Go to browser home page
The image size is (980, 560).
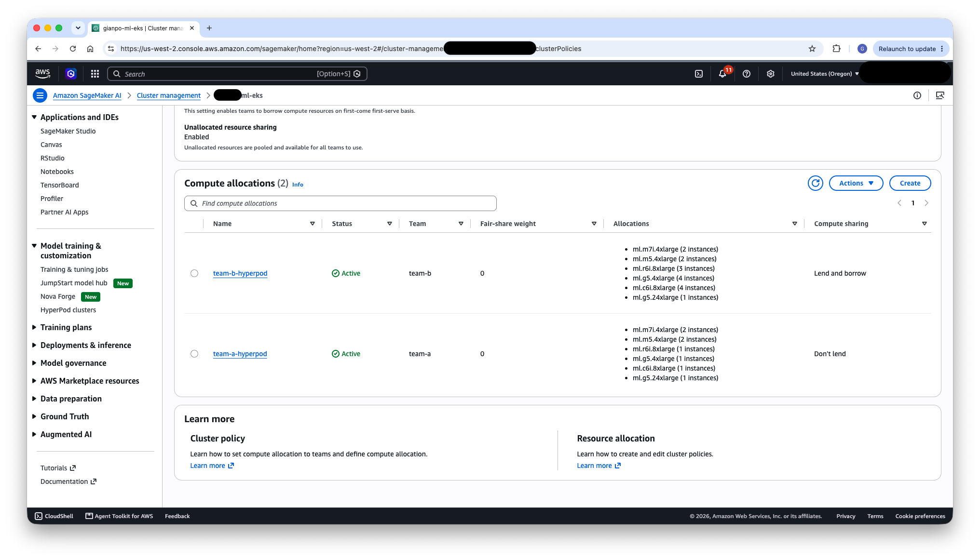tap(90, 49)
